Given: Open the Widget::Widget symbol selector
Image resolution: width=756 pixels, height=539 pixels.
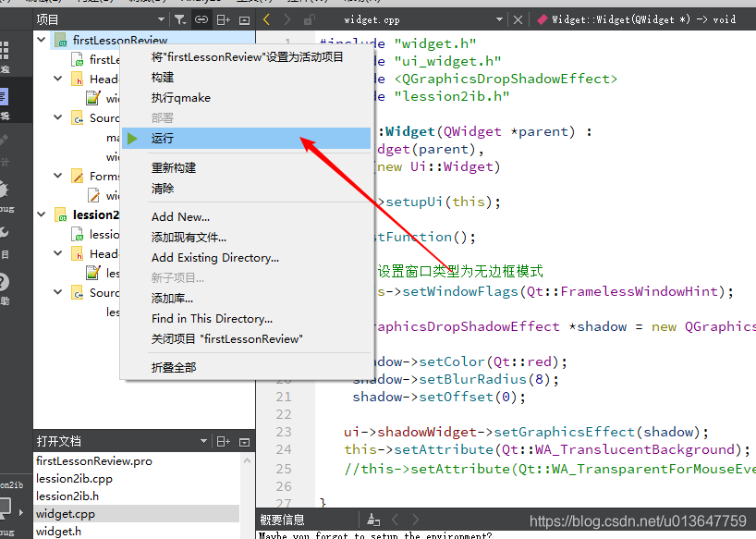Looking at the screenshot, I should click(x=637, y=19).
